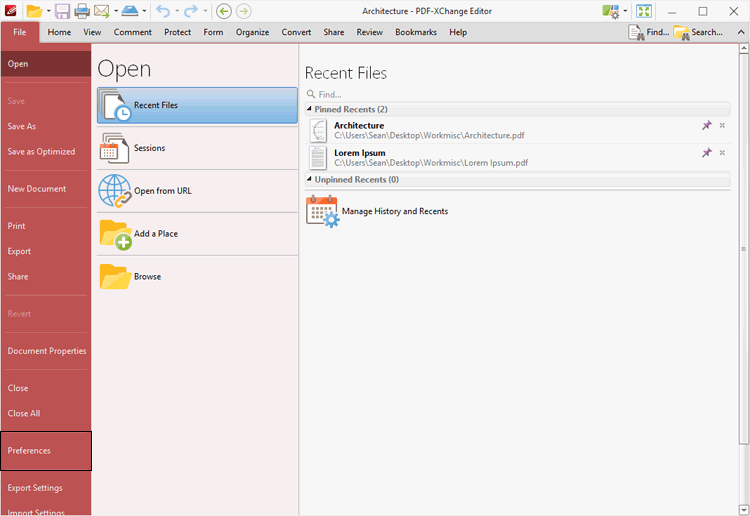Switch to the Home tab
750x516 pixels.
click(x=59, y=32)
